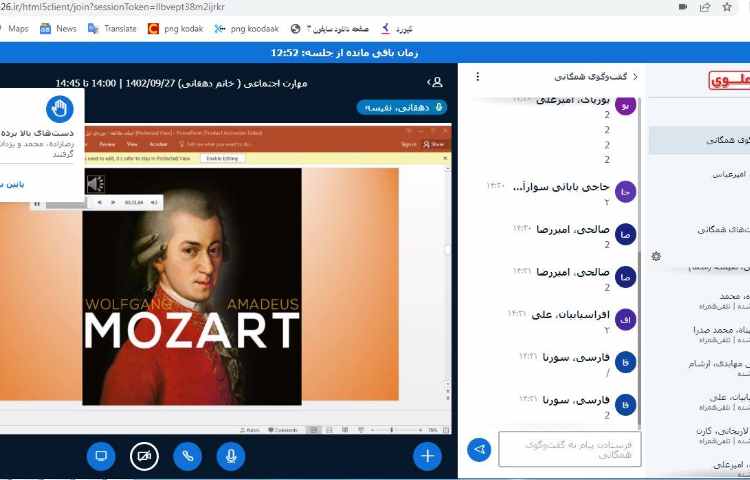750x480 pixels.
Task: Open the globe-icon Persian bookmark
Action: 330,29
